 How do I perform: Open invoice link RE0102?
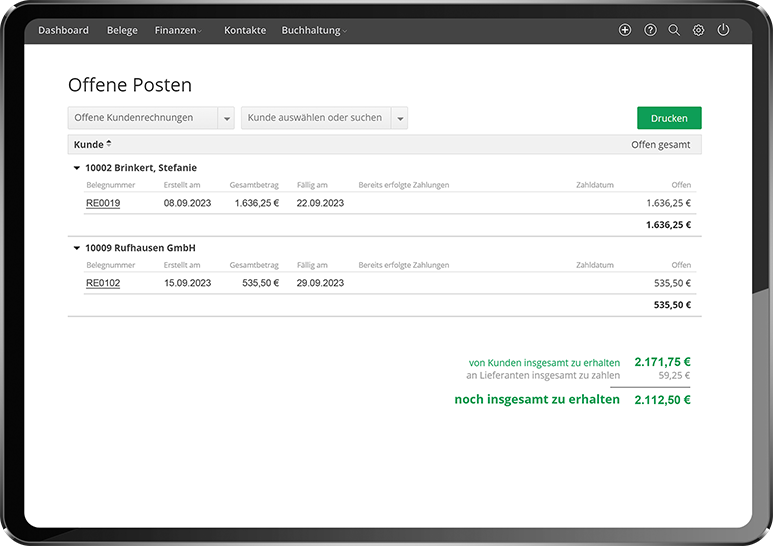point(103,283)
